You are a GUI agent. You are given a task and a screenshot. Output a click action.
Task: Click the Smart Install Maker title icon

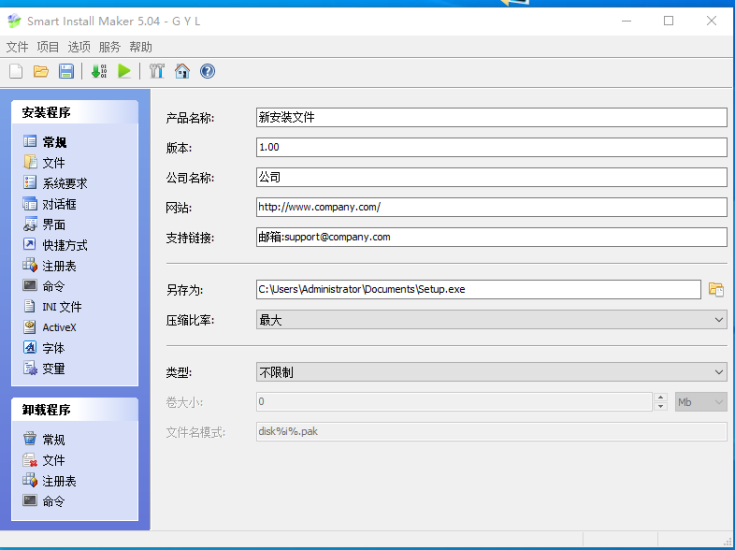point(14,21)
